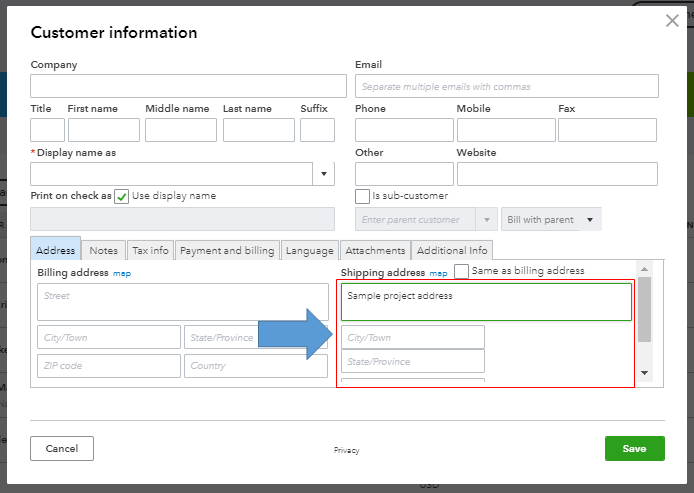Select the Payment and billing tab

[227, 251]
